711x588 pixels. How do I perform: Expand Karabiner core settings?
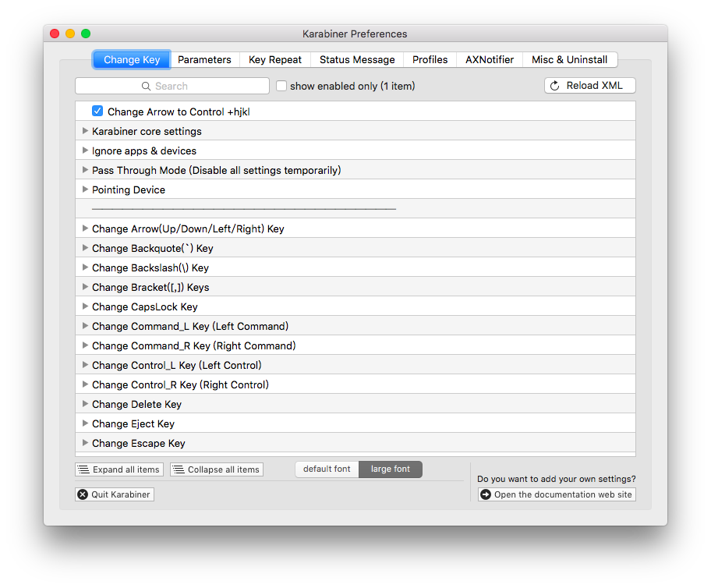(x=85, y=131)
